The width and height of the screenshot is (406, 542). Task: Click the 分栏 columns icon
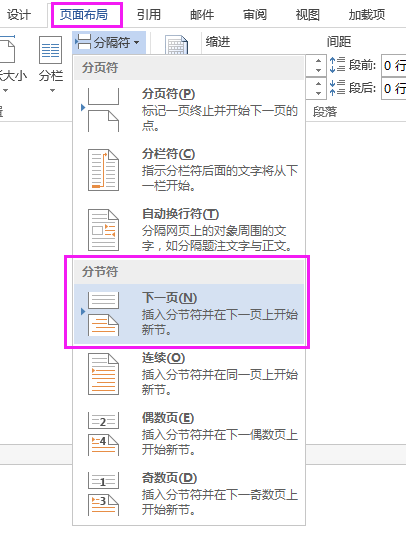point(50,50)
